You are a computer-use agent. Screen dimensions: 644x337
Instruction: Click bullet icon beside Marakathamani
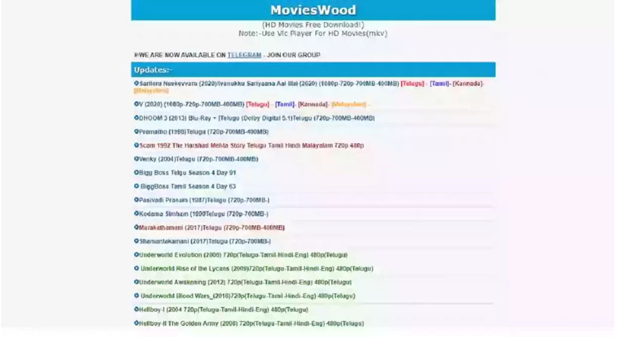[136, 228]
